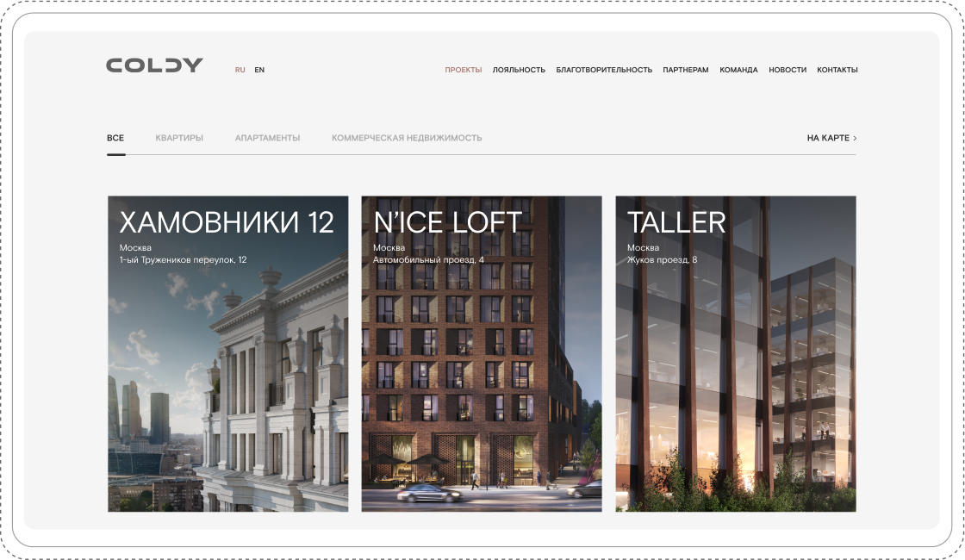Open the НА КАРТЕ map view link
Screen dimensions: 965x560
click(x=831, y=138)
